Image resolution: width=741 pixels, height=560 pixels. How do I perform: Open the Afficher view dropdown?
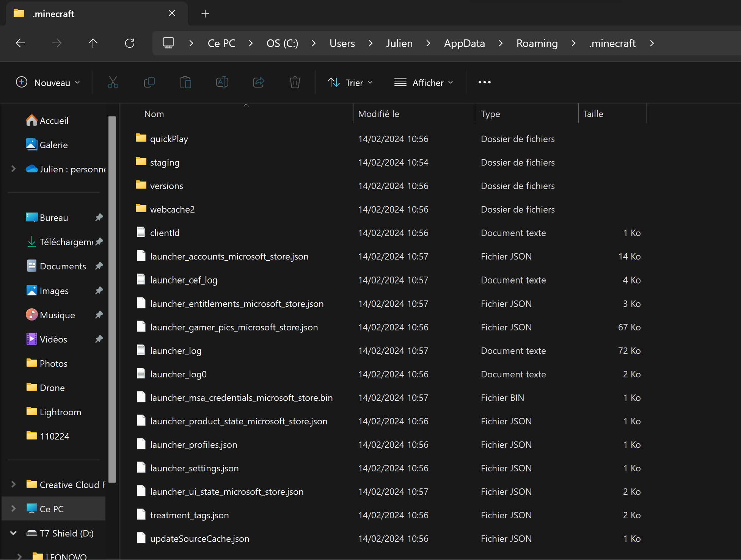point(424,82)
